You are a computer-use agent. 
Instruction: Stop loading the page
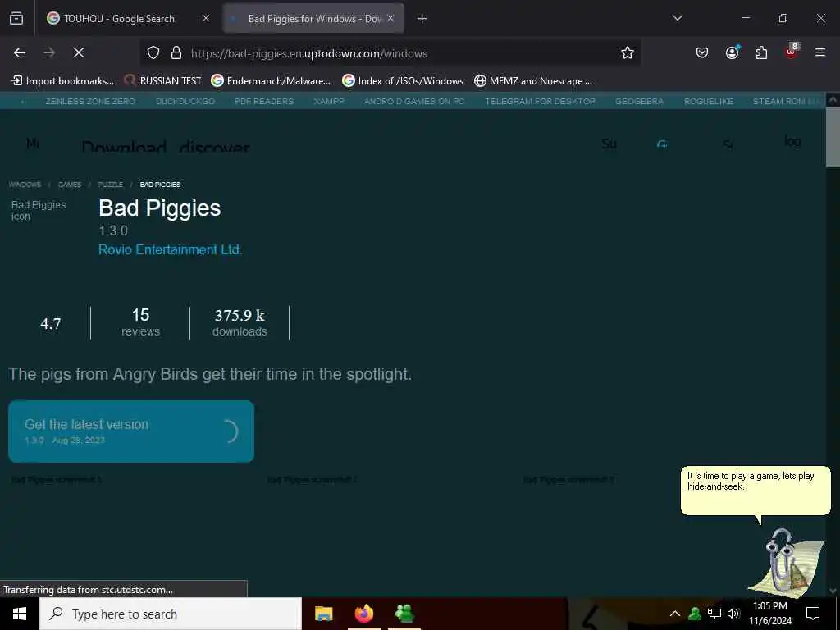(79, 53)
